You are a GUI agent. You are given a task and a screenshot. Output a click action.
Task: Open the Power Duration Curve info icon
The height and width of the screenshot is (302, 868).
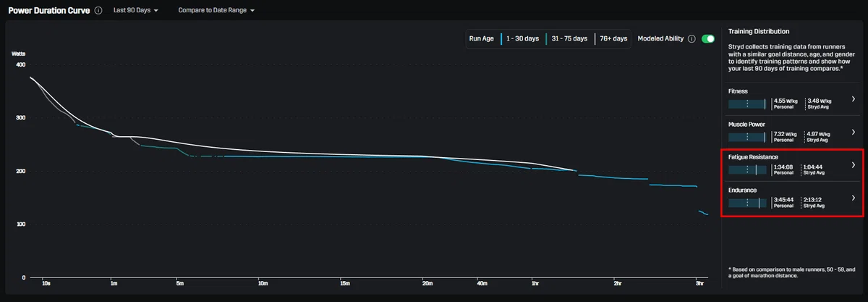[x=98, y=11]
